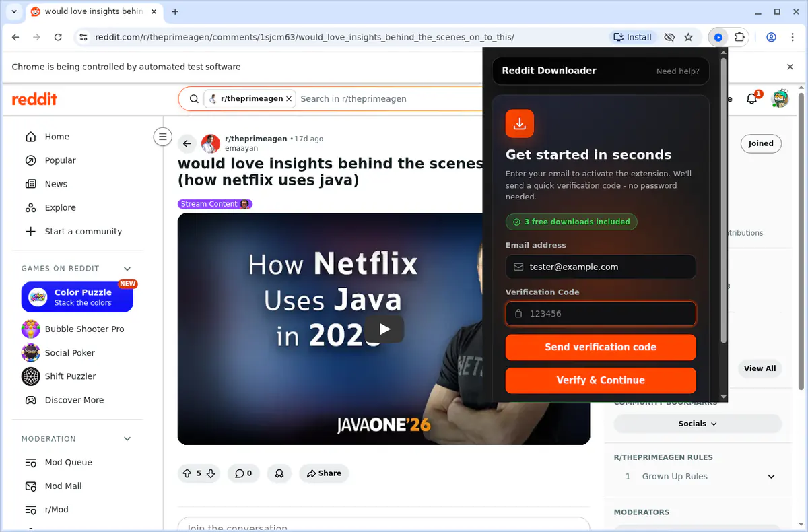Expand the Grown Up Rules item

pos(698,476)
